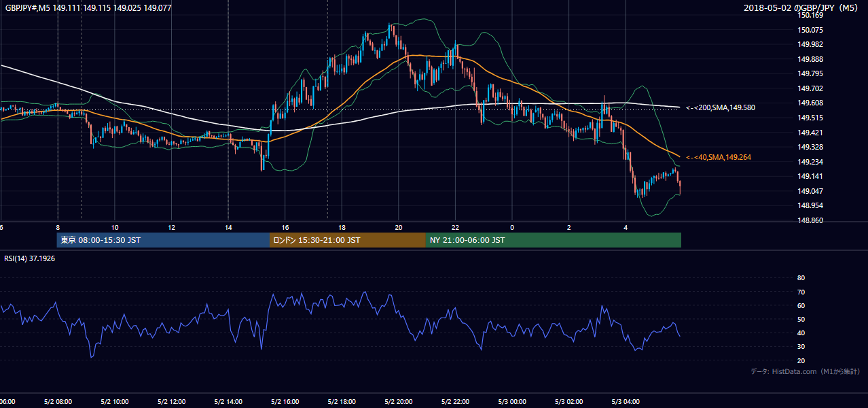Click hour tick 22 on the price chart axis
868x408 pixels.
pyautogui.click(x=455, y=227)
